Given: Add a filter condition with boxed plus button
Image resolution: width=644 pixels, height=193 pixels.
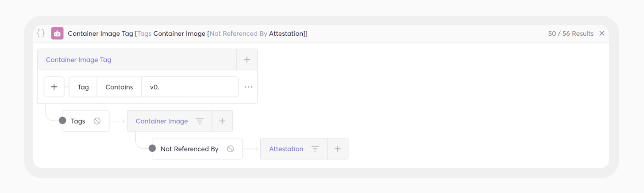Looking at the screenshot, I should point(54,87).
